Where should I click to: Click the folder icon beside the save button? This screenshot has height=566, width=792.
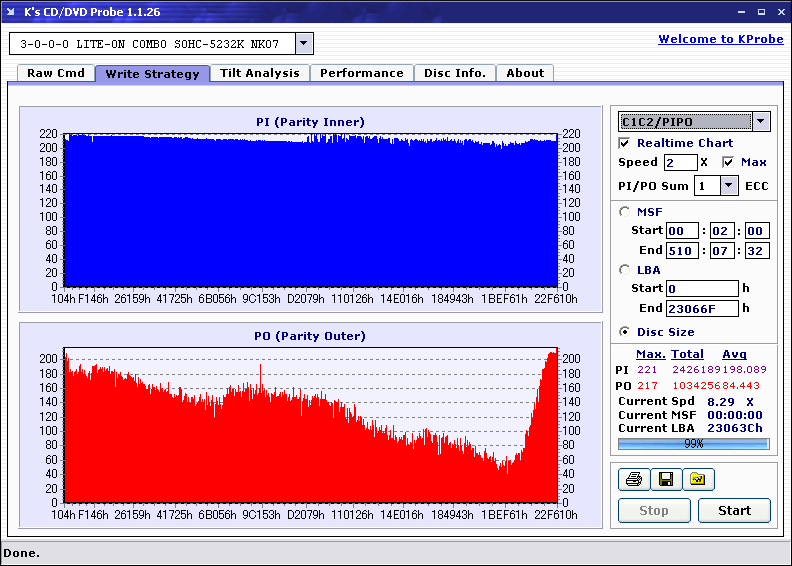[698, 480]
